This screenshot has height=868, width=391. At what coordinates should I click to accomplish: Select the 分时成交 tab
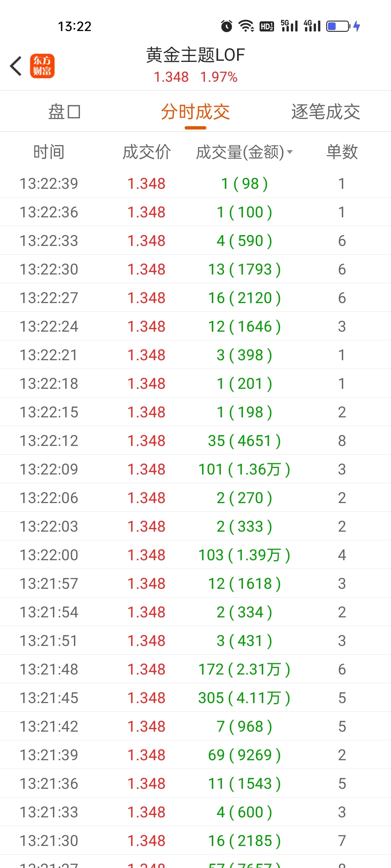[195, 112]
